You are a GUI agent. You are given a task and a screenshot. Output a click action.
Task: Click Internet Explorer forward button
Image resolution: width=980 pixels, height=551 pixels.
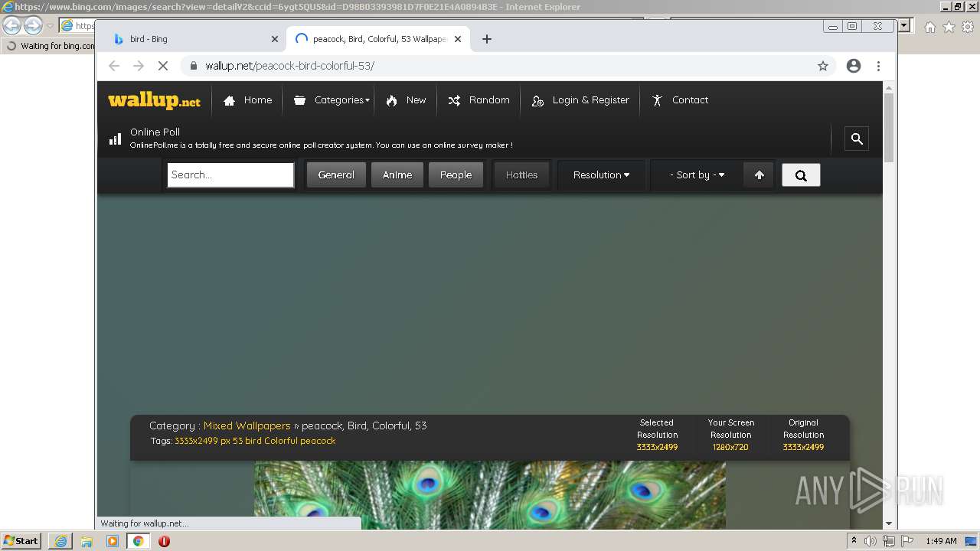coord(33,25)
